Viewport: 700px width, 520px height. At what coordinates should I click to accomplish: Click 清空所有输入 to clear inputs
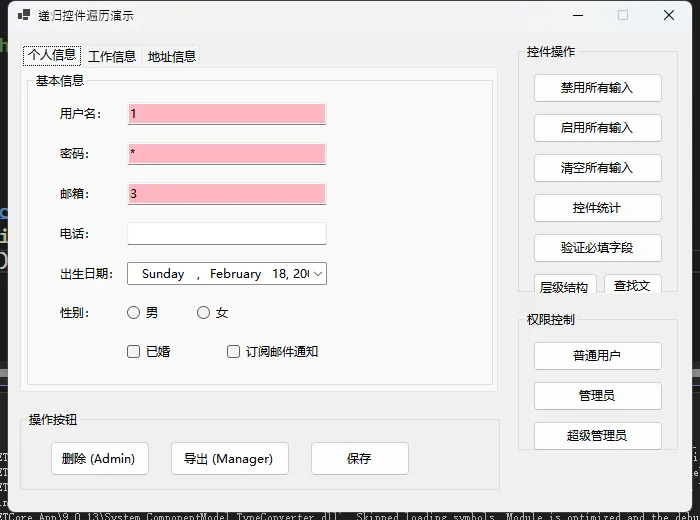597,168
